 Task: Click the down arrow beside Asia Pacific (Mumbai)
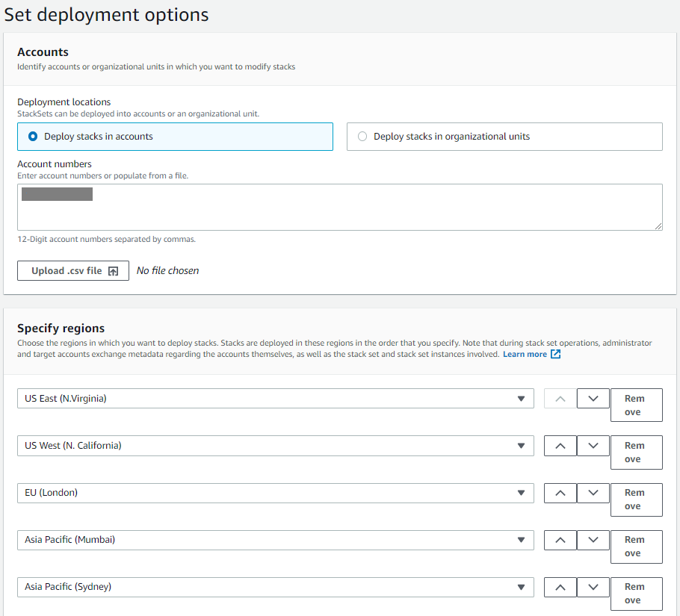593,540
